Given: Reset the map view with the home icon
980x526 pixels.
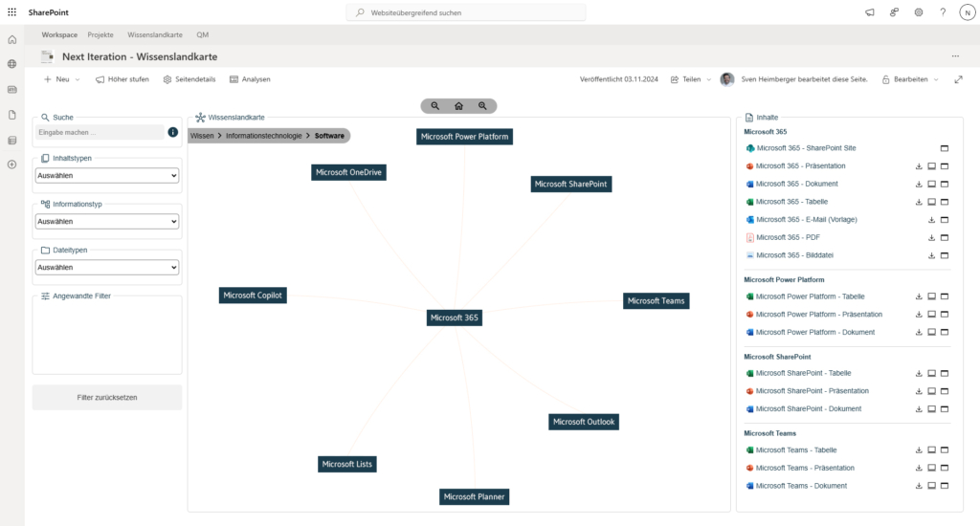Looking at the screenshot, I should coord(458,106).
